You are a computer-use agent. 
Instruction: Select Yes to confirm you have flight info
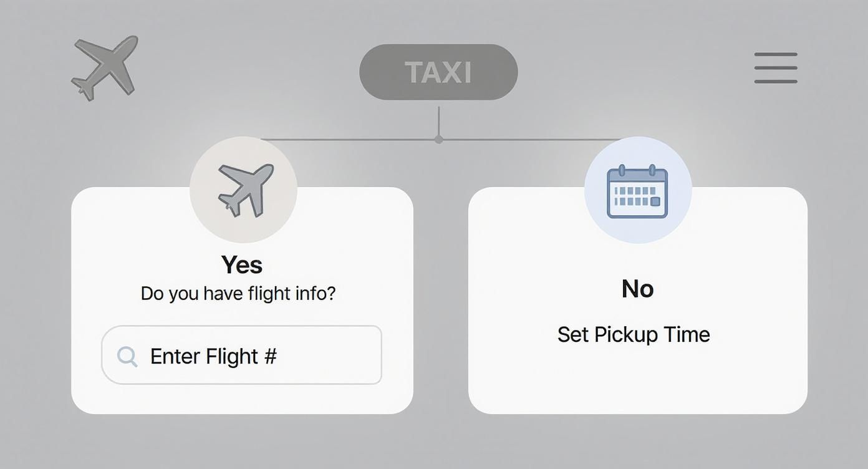pyautogui.click(x=242, y=264)
